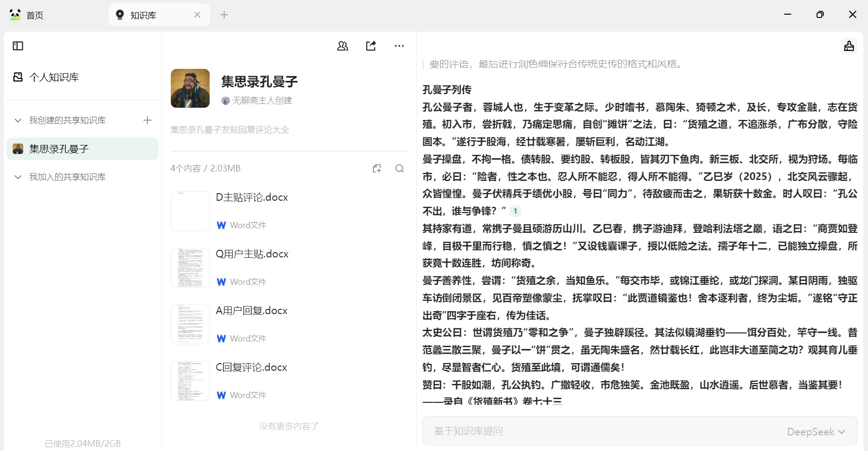Expand 我加入的共享知识库 section
Image resolution: width=868 pixels, height=451 pixels.
point(18,177)
